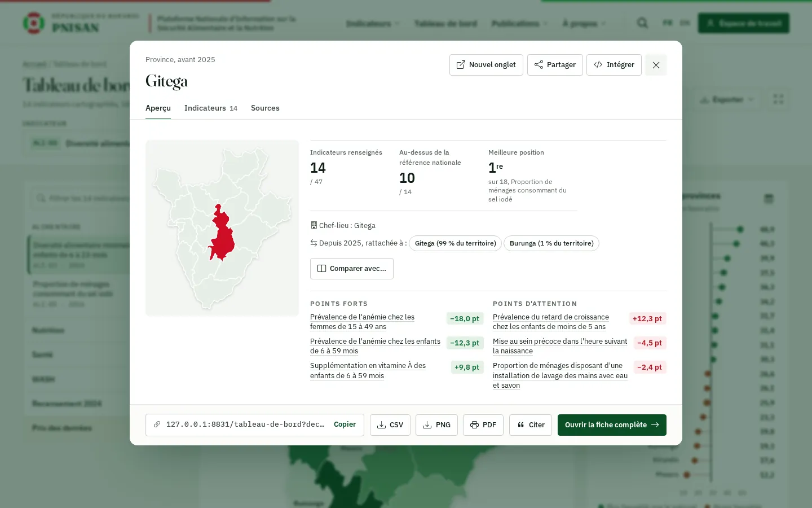Click the search icon in the site header

click(x=642, y=23)
